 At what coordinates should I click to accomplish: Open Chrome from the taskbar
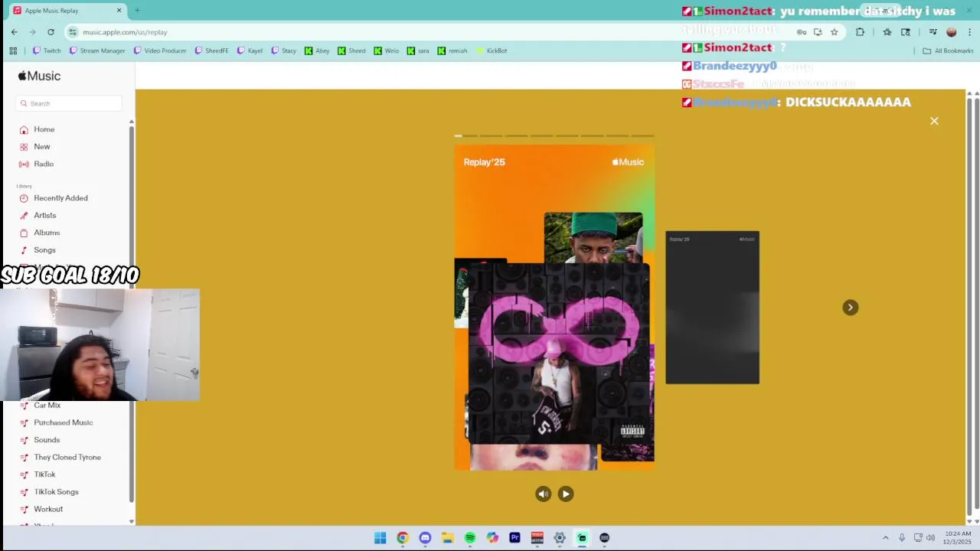click(403, 538)
